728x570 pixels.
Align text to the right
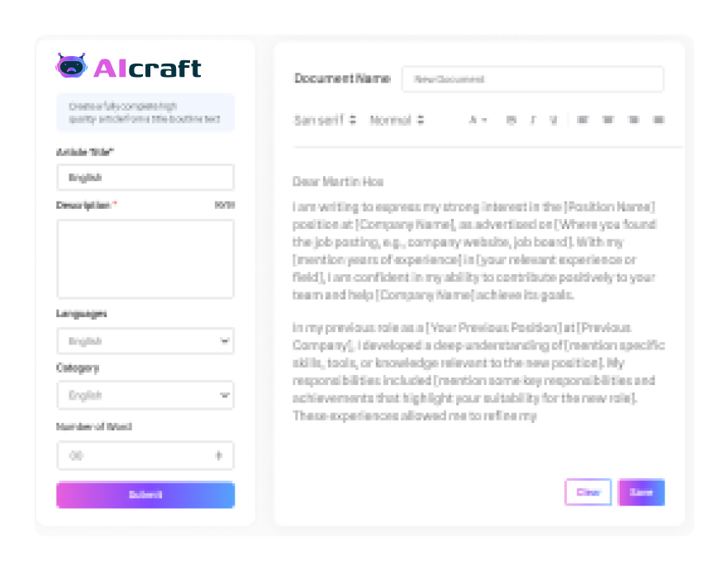[634, 121]
